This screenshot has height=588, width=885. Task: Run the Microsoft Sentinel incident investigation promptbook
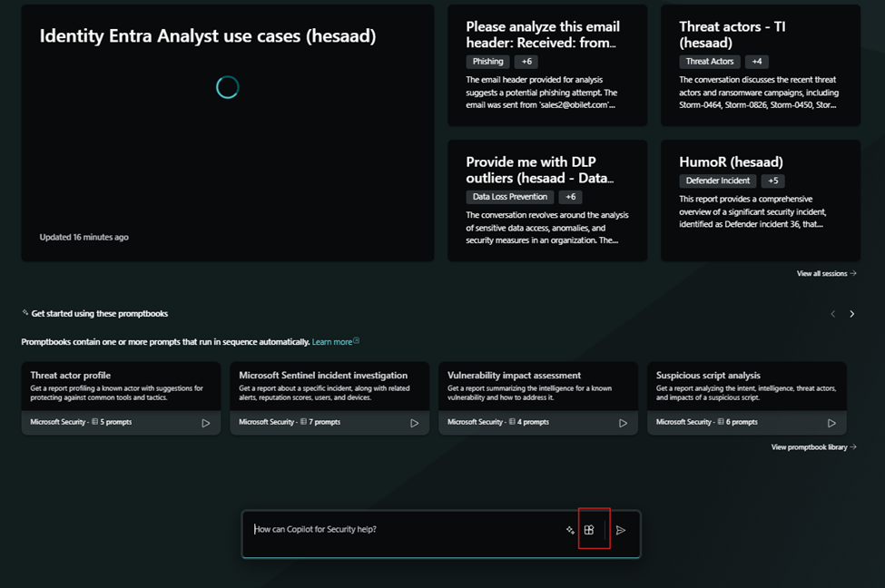(414, 423)
